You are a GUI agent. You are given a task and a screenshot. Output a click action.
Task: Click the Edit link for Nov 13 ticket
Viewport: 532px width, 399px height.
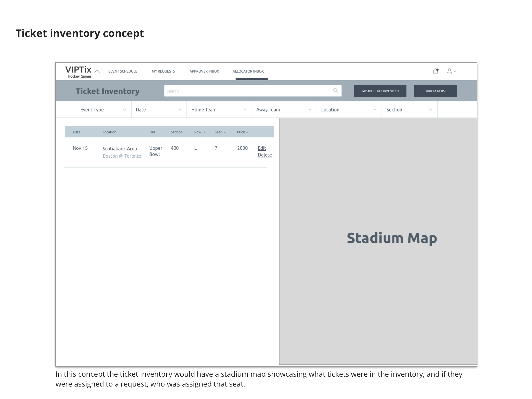(x=262, y=148)
